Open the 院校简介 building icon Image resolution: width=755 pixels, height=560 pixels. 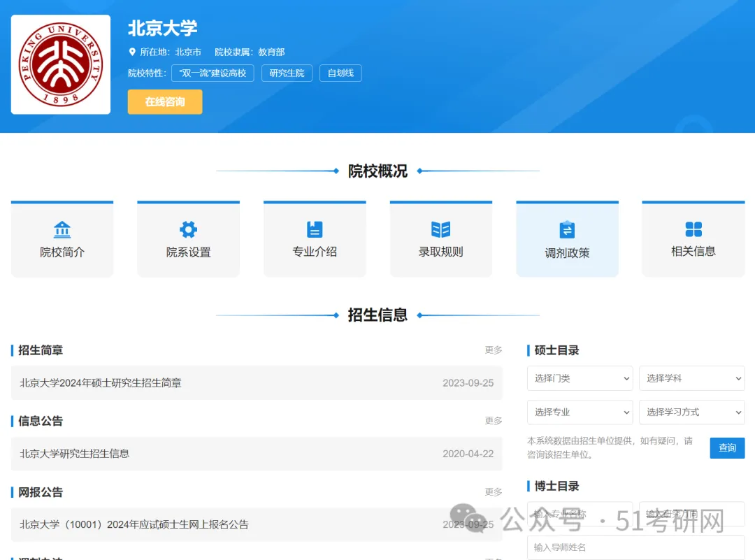pyautogui.click(x=62, y=230)
